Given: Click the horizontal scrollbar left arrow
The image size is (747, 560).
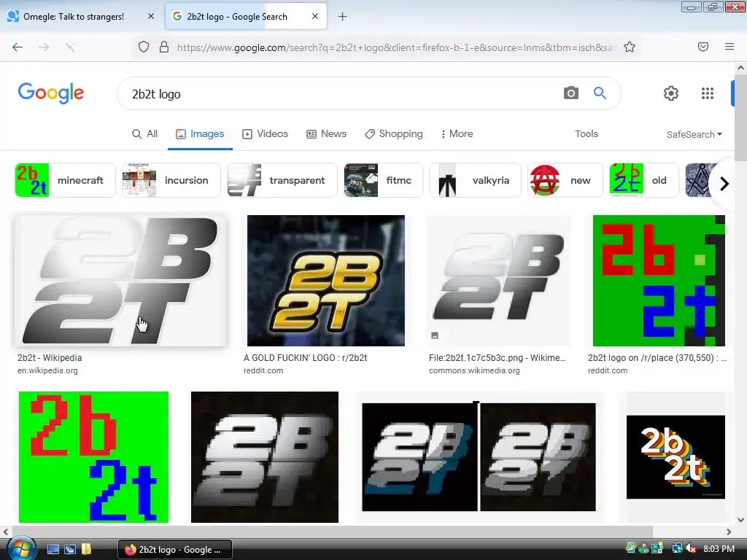Looking at the screenshot, I should (x=6, y=532).
